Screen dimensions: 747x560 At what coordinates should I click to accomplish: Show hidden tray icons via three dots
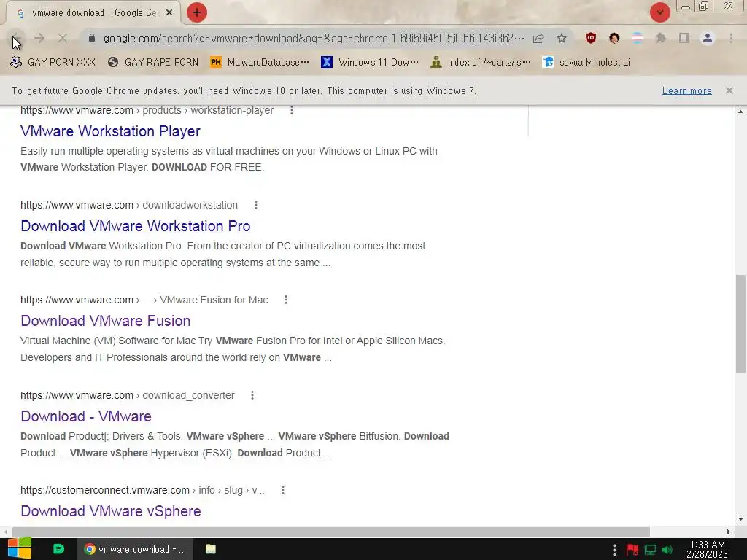point(614,550)
